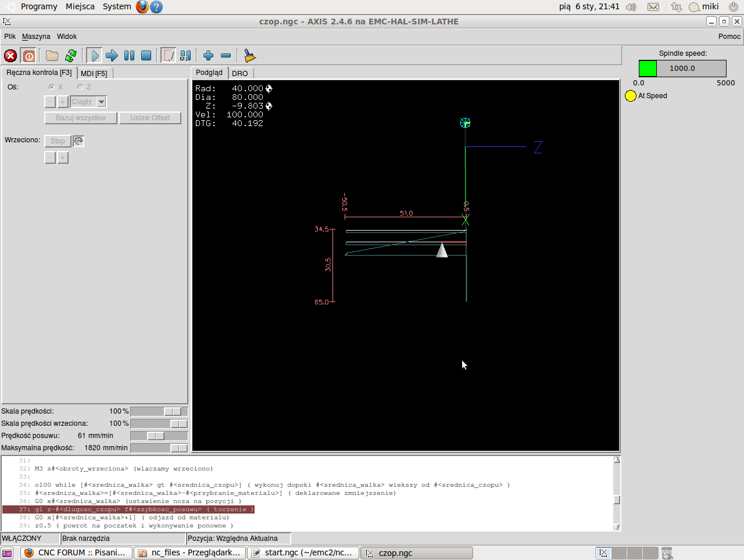Click the clock showing 21:41
744x560 pixels.
589,6
